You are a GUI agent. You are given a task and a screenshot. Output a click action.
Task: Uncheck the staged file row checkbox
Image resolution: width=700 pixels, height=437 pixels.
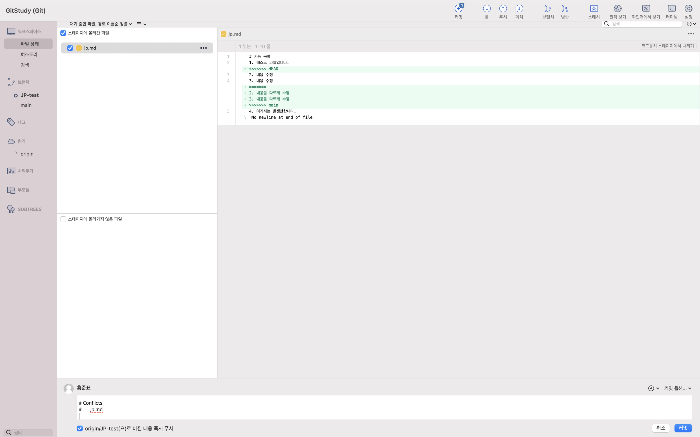(70, 48)
